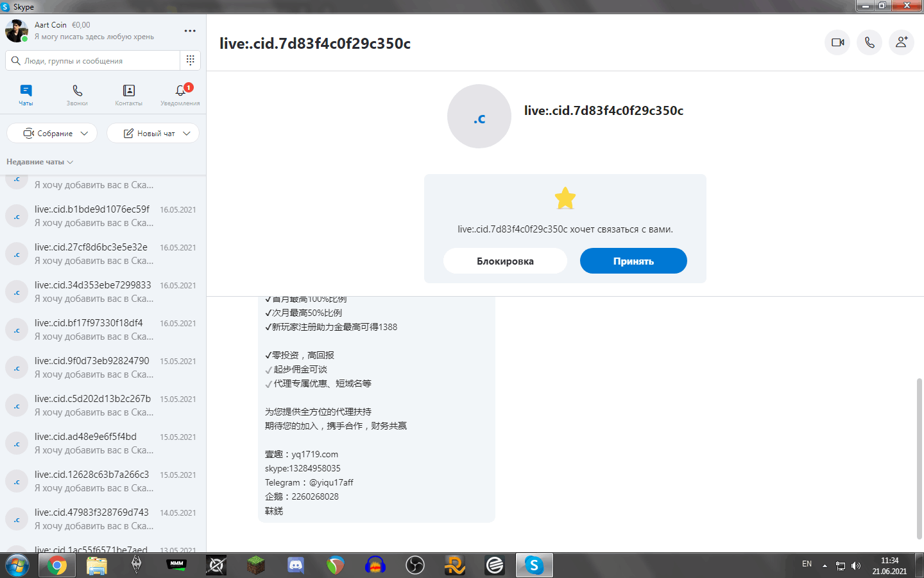Open chat live:.cid.34d353ebe7299833
Screen dimensions: 924x578
click(103, 292)
